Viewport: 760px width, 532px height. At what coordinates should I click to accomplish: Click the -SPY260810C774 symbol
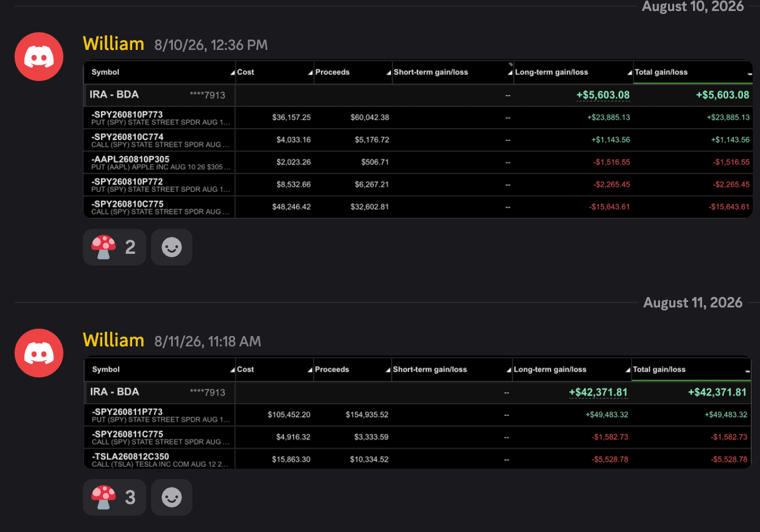[127, 137]
